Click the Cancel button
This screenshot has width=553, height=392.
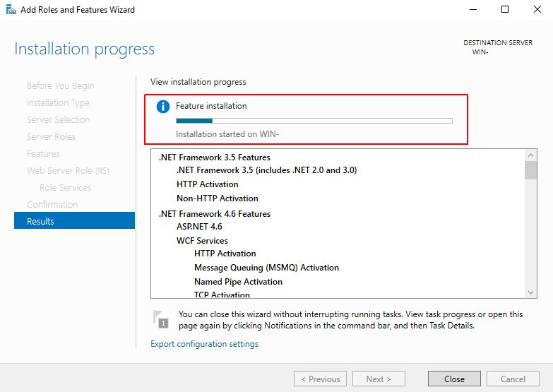click(x=513, y=379)
